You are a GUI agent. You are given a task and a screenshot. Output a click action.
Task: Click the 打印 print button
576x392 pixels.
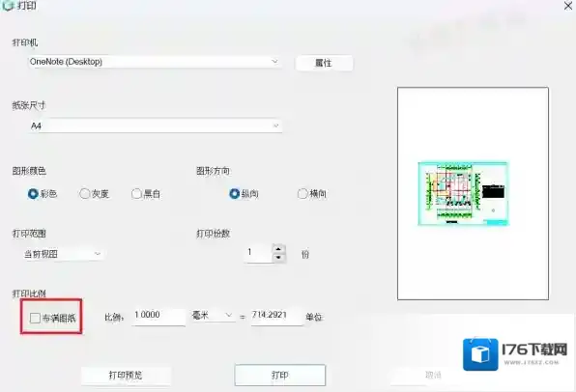pyautogui.click(x=280, y=376)
